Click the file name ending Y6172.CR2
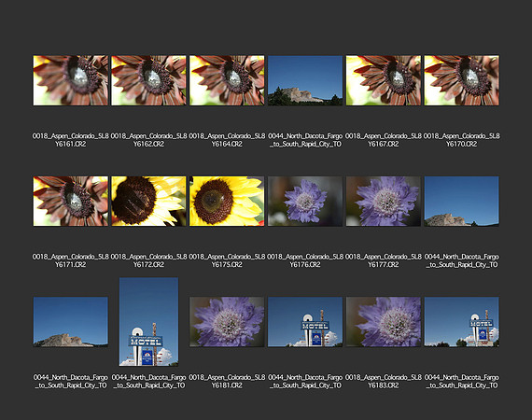532x420 pixels. point(148,260)
